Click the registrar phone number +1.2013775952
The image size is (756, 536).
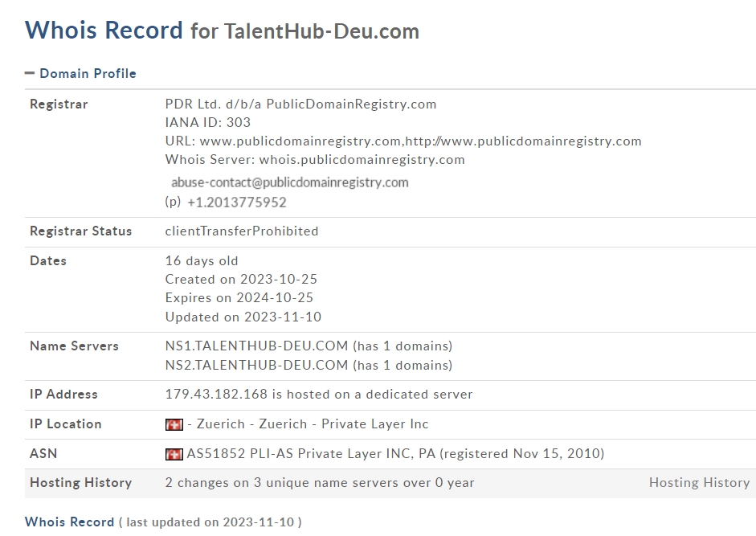(x=237, y=203)
